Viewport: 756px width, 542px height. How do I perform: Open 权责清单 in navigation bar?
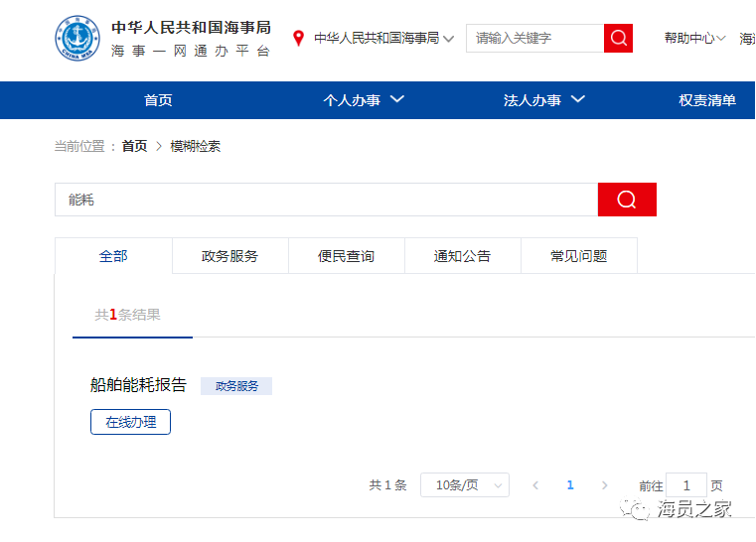[707, 100]
